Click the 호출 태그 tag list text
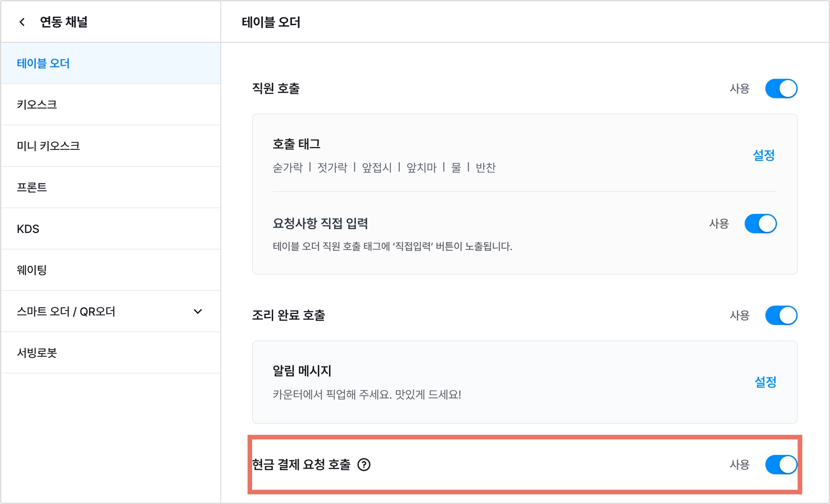The width and height of the screenshot is (830, 504). point(384,167)
